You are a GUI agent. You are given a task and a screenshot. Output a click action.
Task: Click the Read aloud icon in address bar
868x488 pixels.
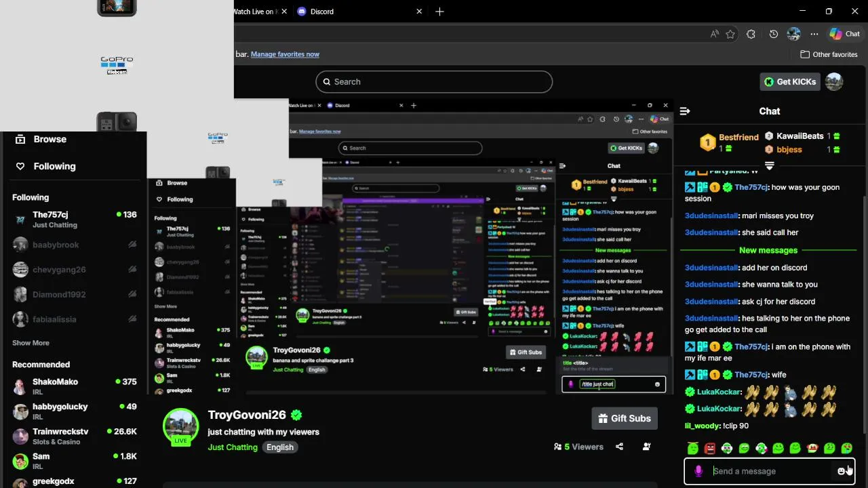[x=715, y=34]
